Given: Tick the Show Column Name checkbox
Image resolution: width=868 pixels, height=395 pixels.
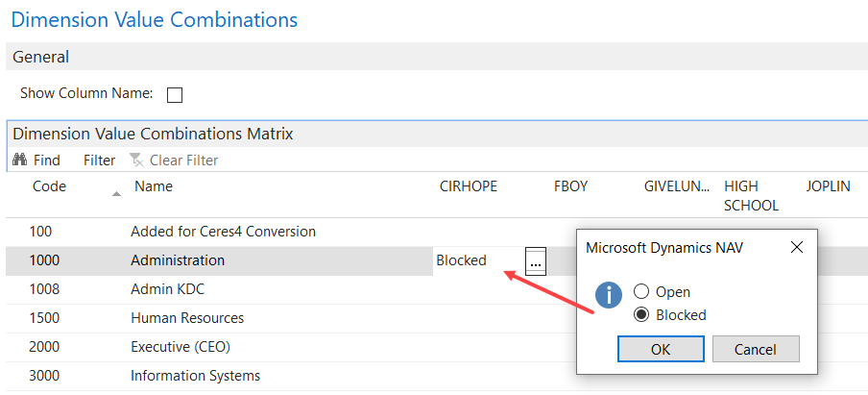Looking at the screenshot, I should click(175, 94).
